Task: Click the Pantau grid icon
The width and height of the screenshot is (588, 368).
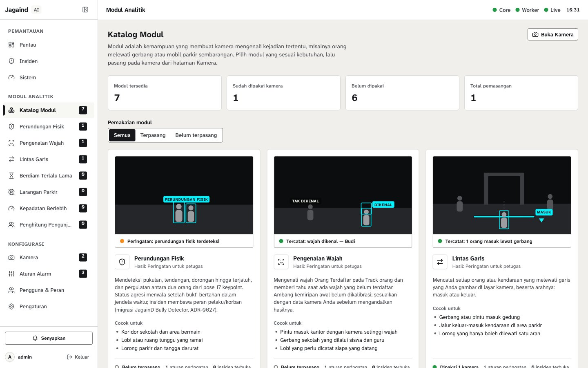Action: [11, 45]
